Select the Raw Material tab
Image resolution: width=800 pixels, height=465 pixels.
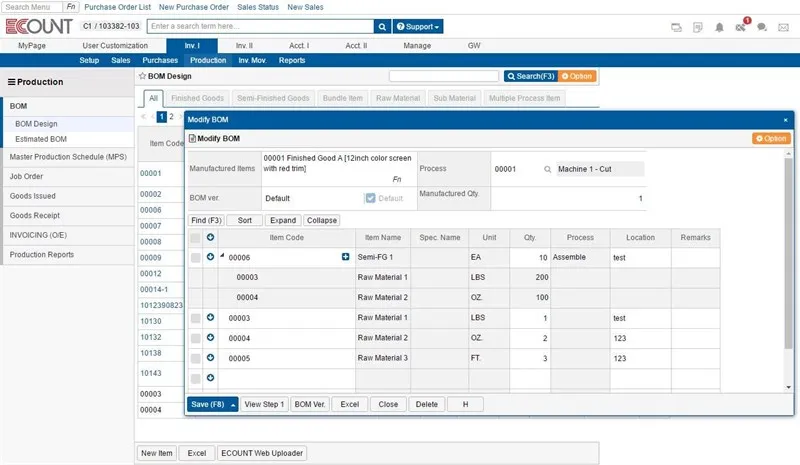[x=397, y=98]
